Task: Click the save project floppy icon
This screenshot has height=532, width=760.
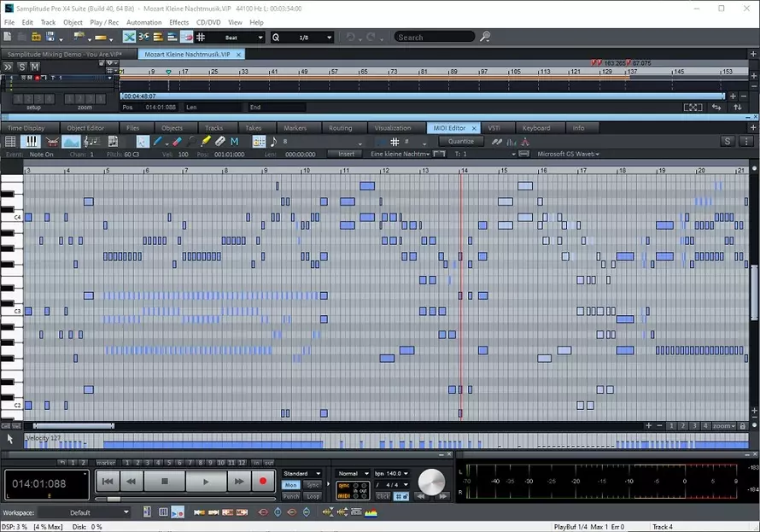Action: pos(50,37)
